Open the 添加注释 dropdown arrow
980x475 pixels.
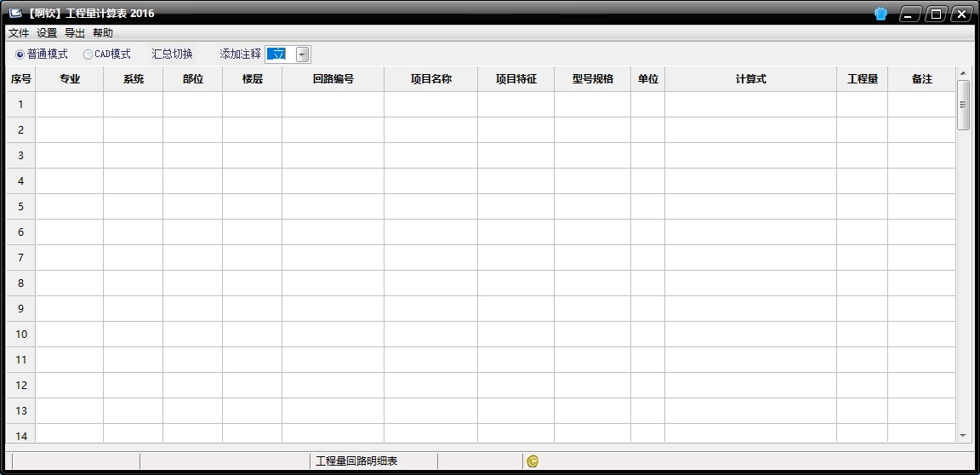[303, 54]
